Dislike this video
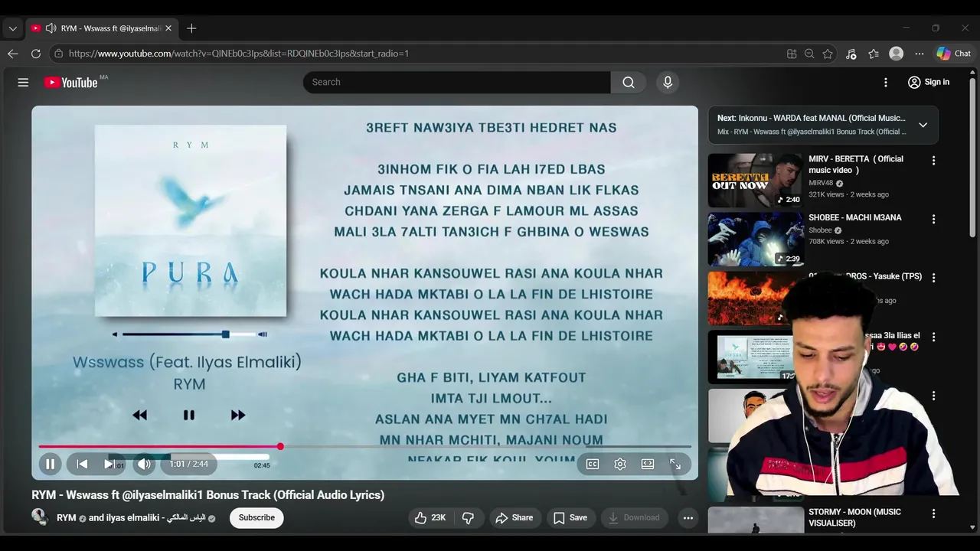 click(x=468, y=518)
